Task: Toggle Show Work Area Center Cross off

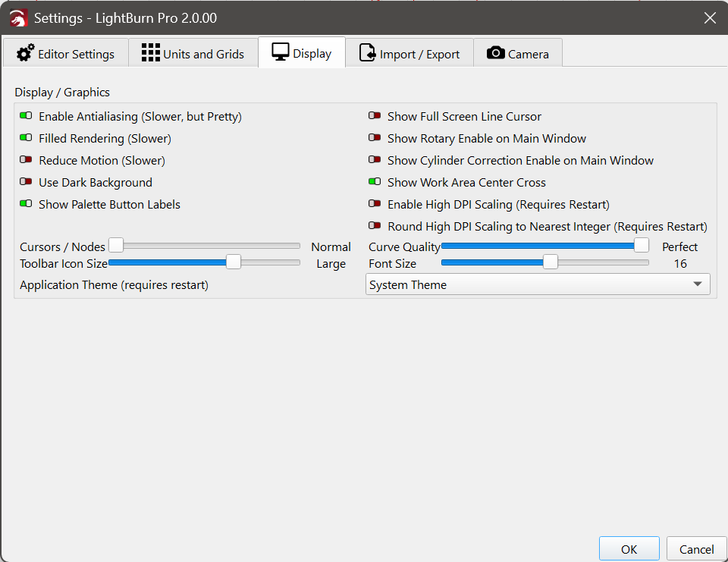Action: (375, 183)
